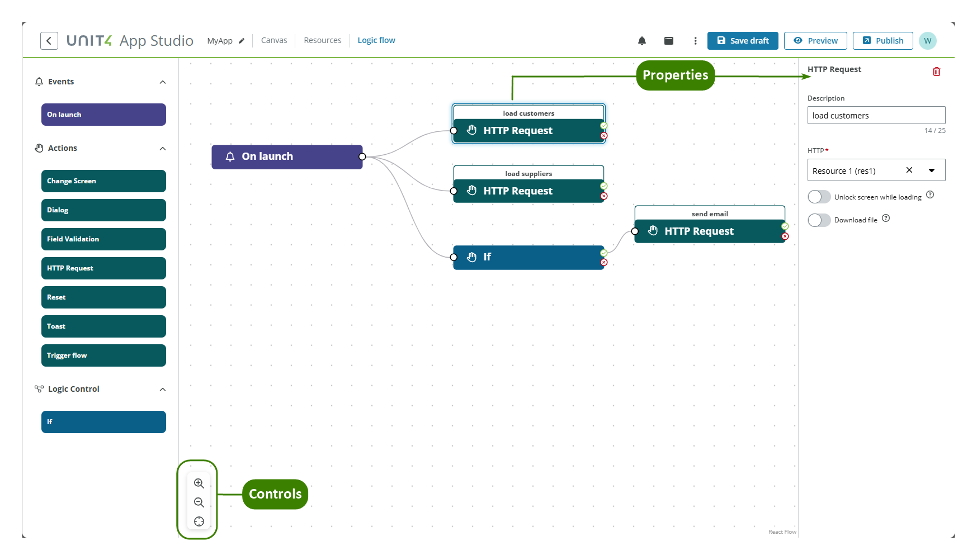
Task: Open the HTTP resource dropdown
Action: click(x=932, y=170)
